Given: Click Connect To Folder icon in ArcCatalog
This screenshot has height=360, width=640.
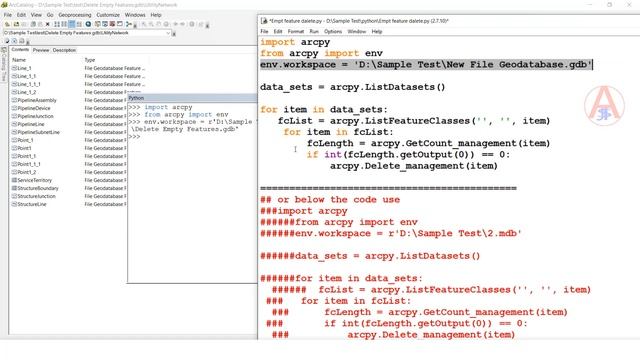Looking at the screenshot, I should coord(16,24).
